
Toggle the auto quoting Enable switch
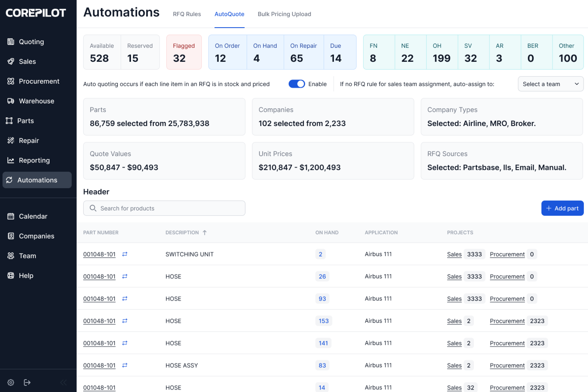pyautogui.click(x=297, y=84)
